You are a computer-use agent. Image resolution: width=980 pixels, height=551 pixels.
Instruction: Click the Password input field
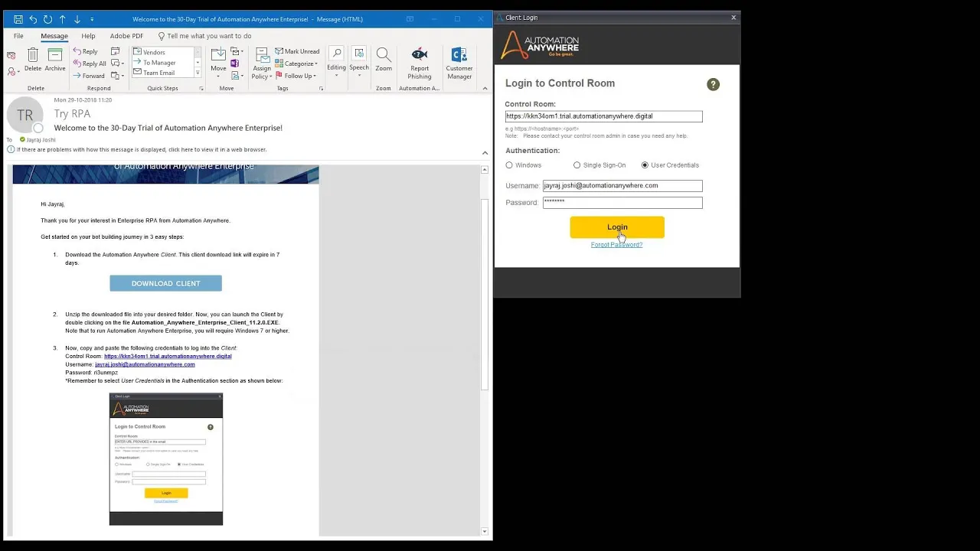[x=622, y=203]
